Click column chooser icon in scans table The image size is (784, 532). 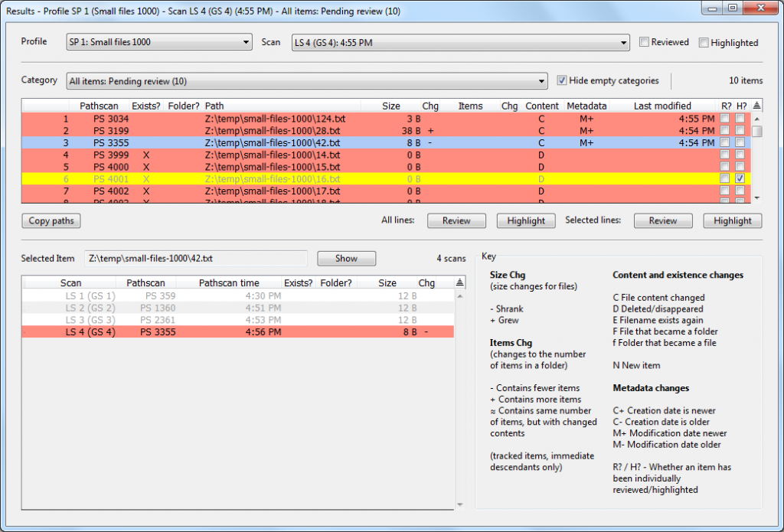pos(459,282)
